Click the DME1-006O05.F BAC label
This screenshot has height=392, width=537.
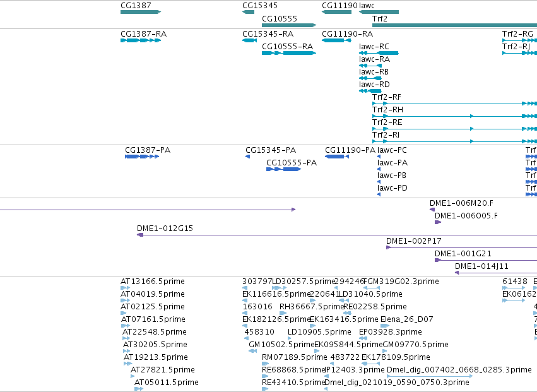click(466, 216)
